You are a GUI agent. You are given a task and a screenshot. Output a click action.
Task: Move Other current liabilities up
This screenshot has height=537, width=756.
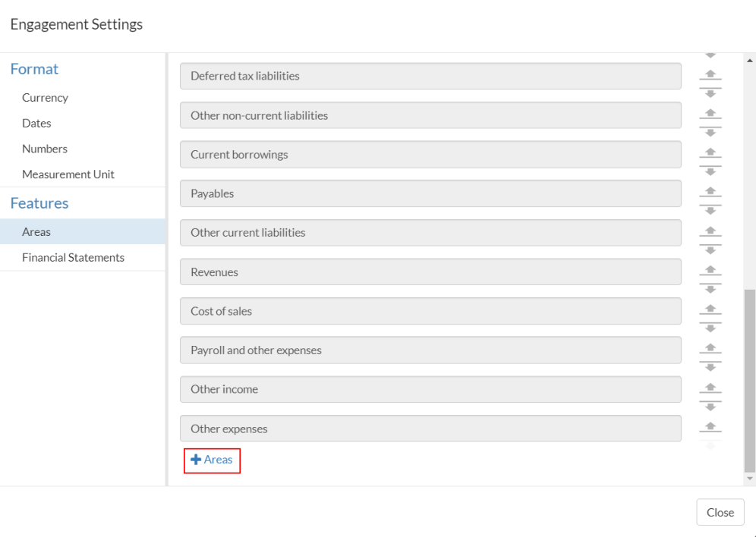(710, 228)
